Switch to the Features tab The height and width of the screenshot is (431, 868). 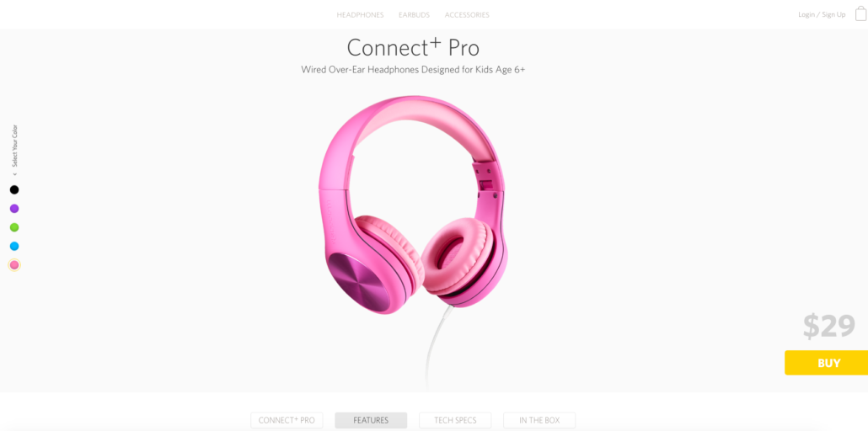371,421
